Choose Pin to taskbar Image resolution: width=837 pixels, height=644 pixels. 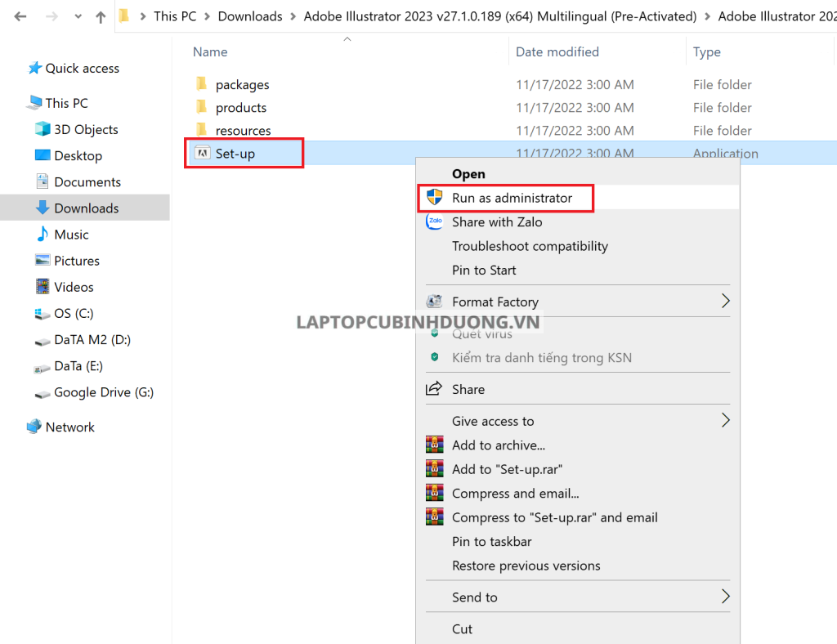(x=491, y=542)
